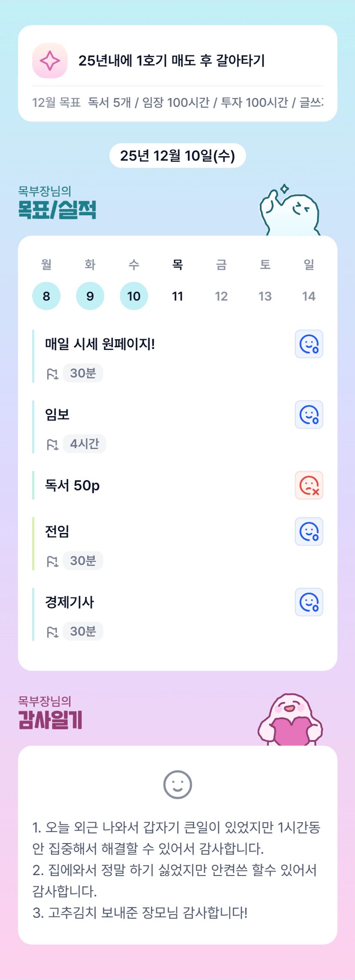The height and width of the screenshot is (980, 355).
Task: Open the 25년 12월 10일(수) date selector
Action: point(177,156)
